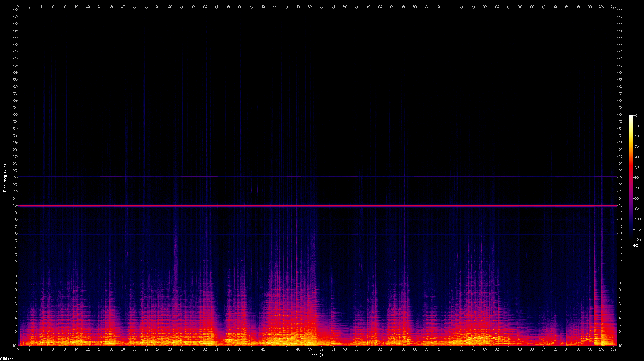
Task: Click the CHDBits text in the corner
Action: click(x=7, y=359)
